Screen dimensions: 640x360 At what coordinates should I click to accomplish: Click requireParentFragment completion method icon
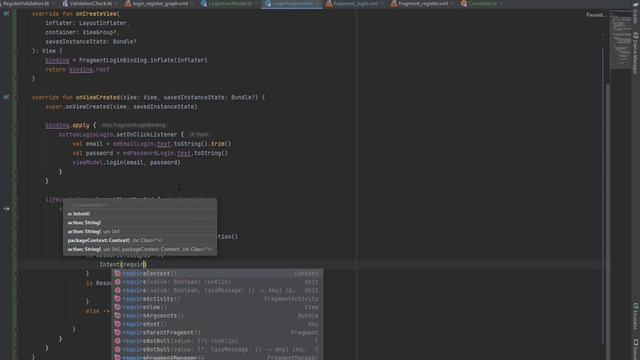pyautogui.click(x=118, y=333)
